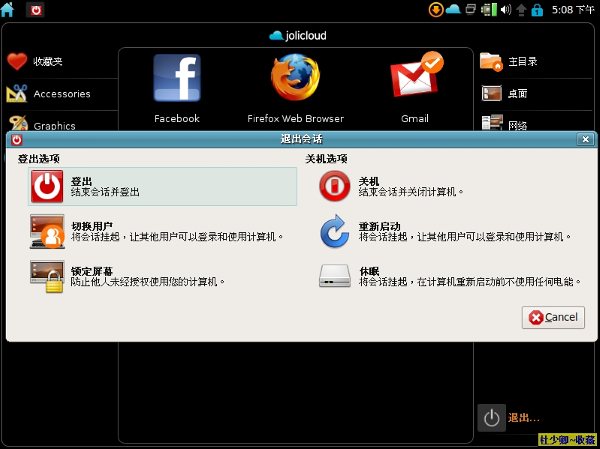Check the battery status tray icon
The width and height of the screenshot is (600, 449).
489,10
